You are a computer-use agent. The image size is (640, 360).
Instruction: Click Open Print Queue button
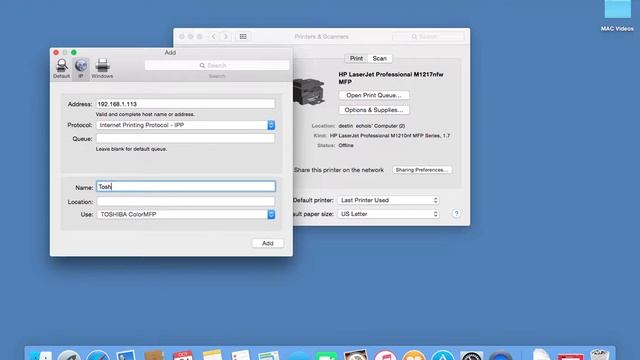pyautogui.click(x=374, y=95)
